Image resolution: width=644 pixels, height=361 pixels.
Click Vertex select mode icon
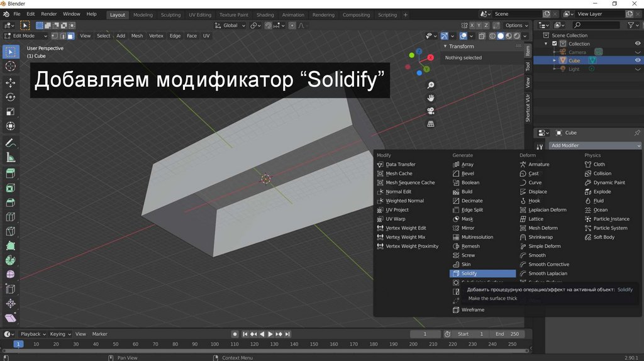55,36
